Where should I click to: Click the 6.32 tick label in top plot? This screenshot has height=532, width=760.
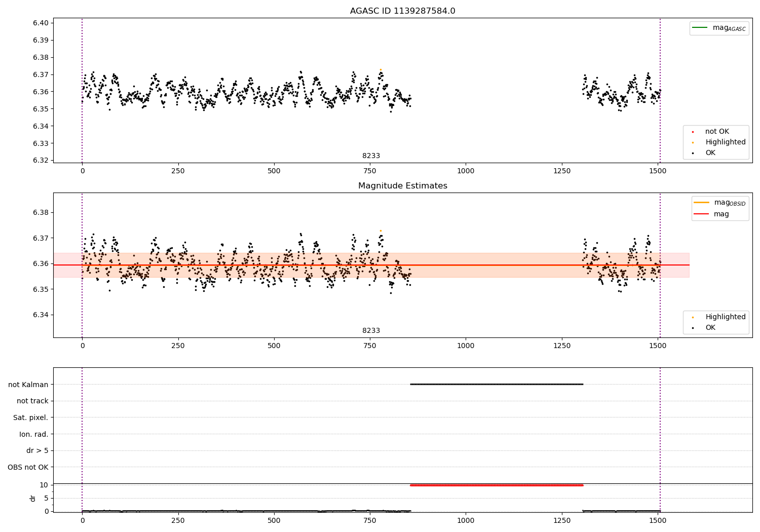coord(41,161)
